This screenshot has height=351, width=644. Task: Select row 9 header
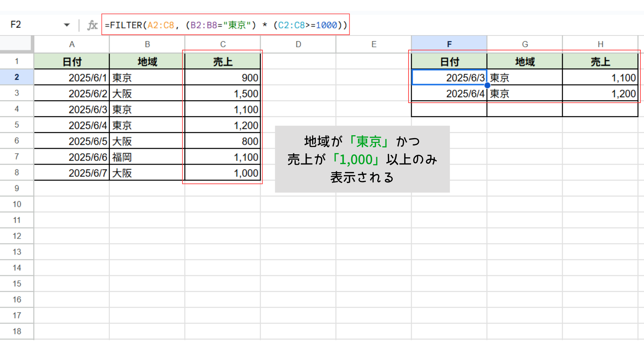(x=17, y=188)
